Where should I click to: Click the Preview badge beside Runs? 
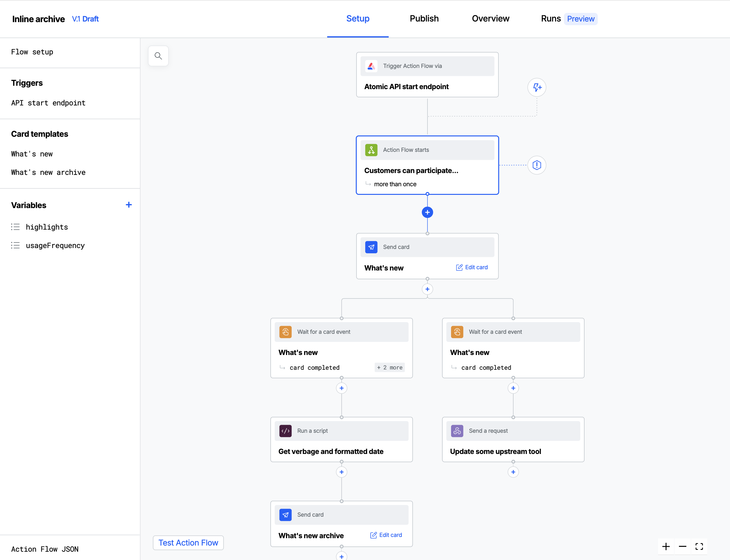point(581,19)
